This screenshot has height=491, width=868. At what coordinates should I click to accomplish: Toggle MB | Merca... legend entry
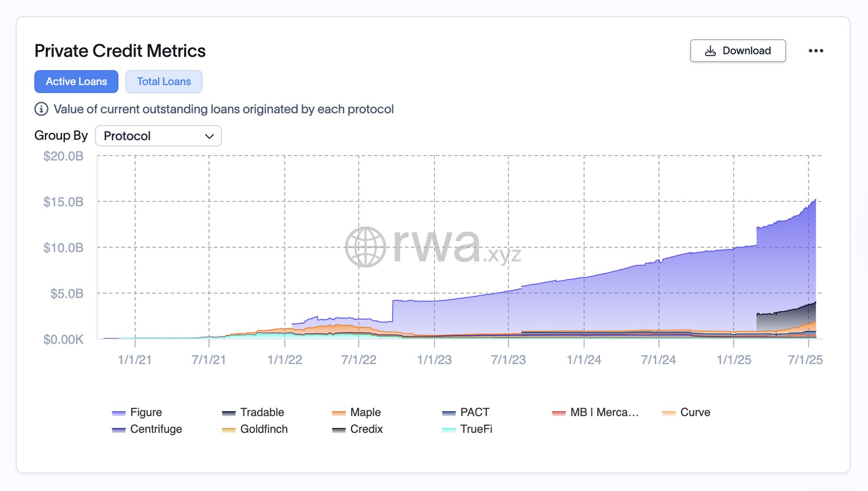click(604, 412)
